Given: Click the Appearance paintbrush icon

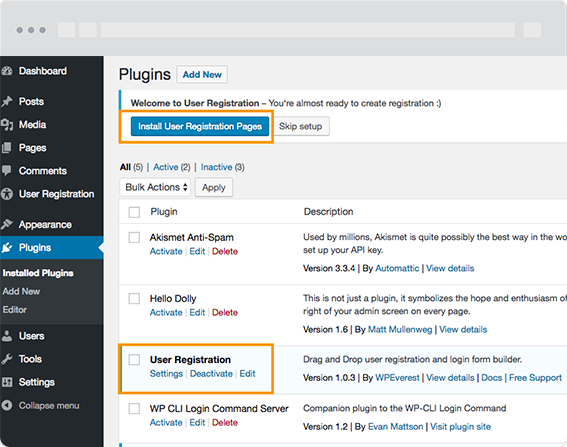Looking at the screenshot, I should pos(7,224).
